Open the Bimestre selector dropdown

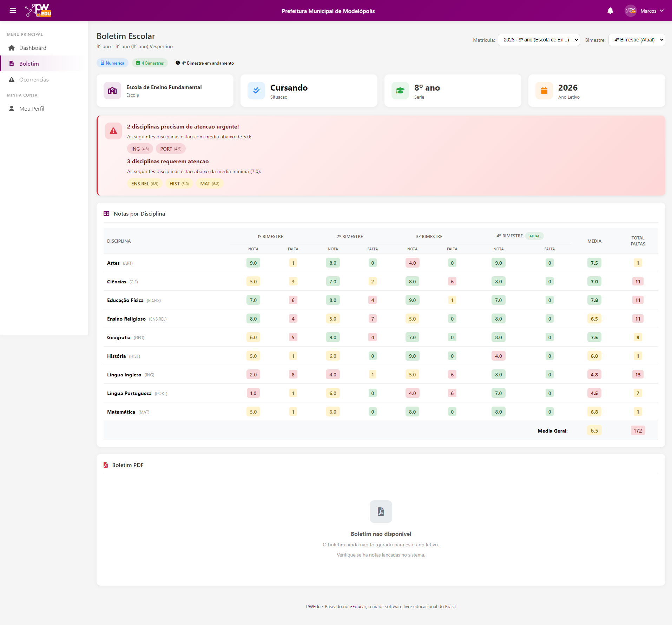tap(637, 40)
